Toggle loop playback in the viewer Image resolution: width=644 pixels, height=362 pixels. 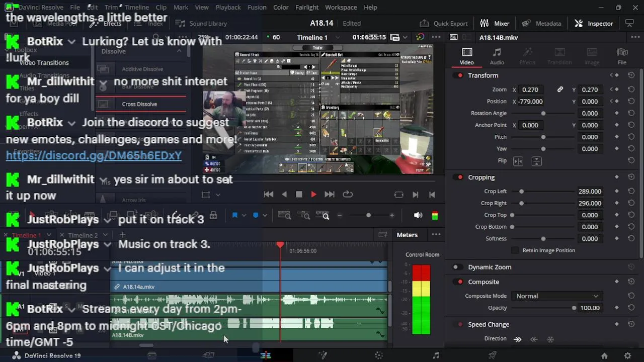click(347, 195)
